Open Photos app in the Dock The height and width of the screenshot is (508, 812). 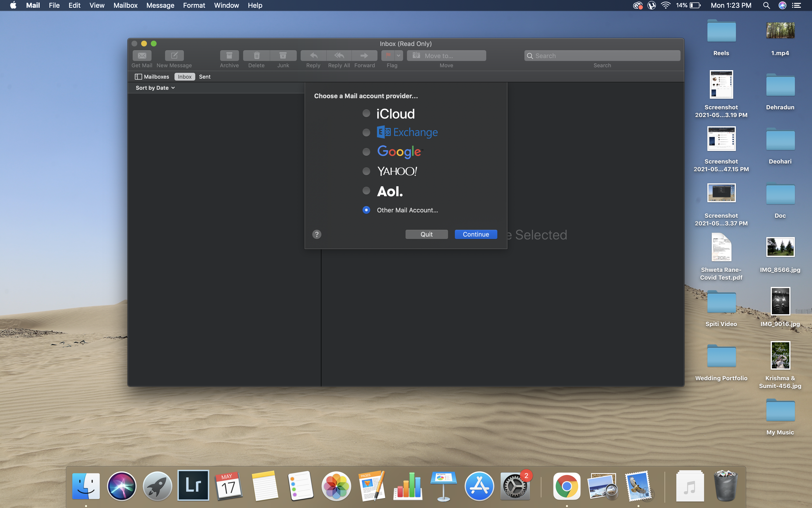click(336, 486)
